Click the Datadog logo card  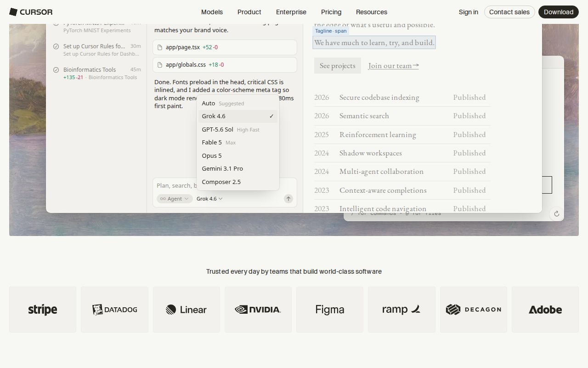pyautogui.click(x=114, y=310)
